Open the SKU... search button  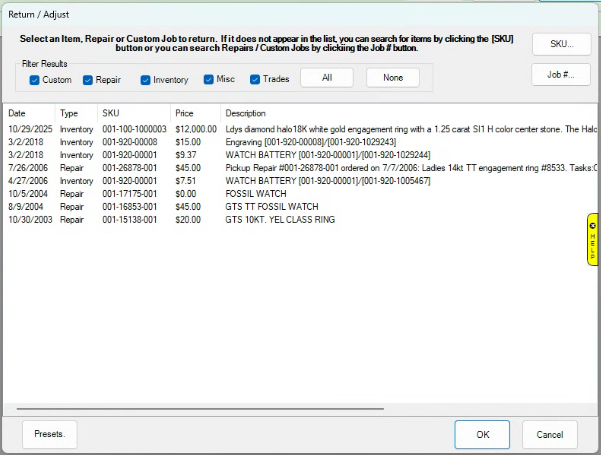point(560,44)
